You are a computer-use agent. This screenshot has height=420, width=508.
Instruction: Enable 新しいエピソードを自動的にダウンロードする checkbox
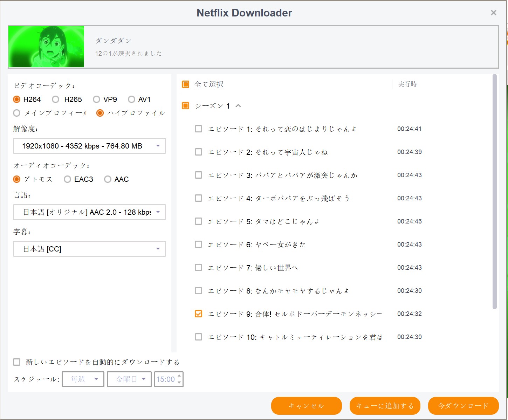[x=16, y=362]
